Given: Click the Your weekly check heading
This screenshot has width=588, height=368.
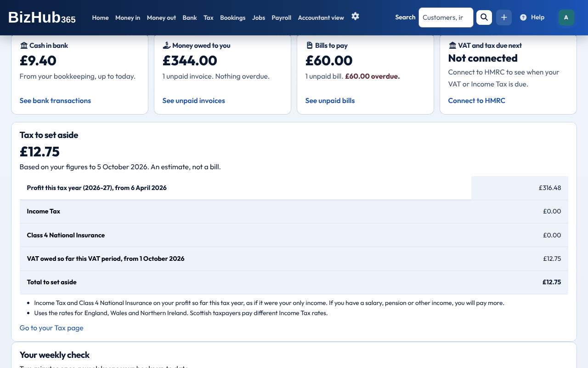Looking at the screenshot, I should [55, 355].
